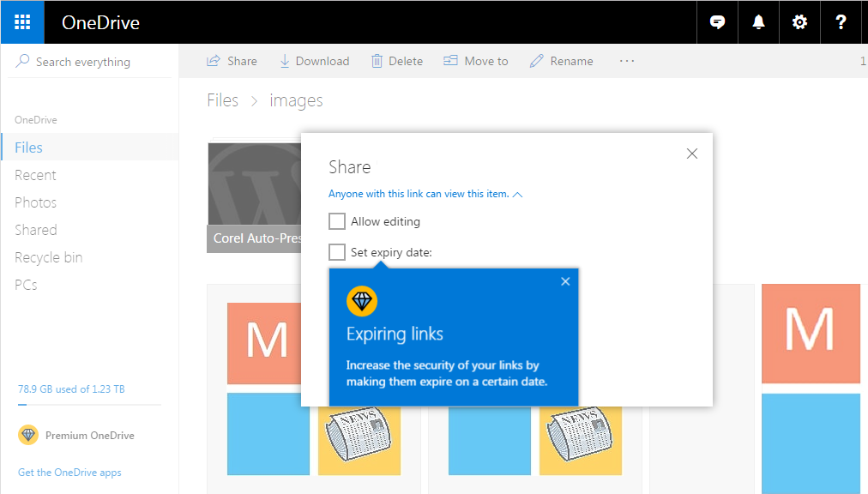Click the Share toolbar button label
868x494 pixels.
(x=242, y=61)
